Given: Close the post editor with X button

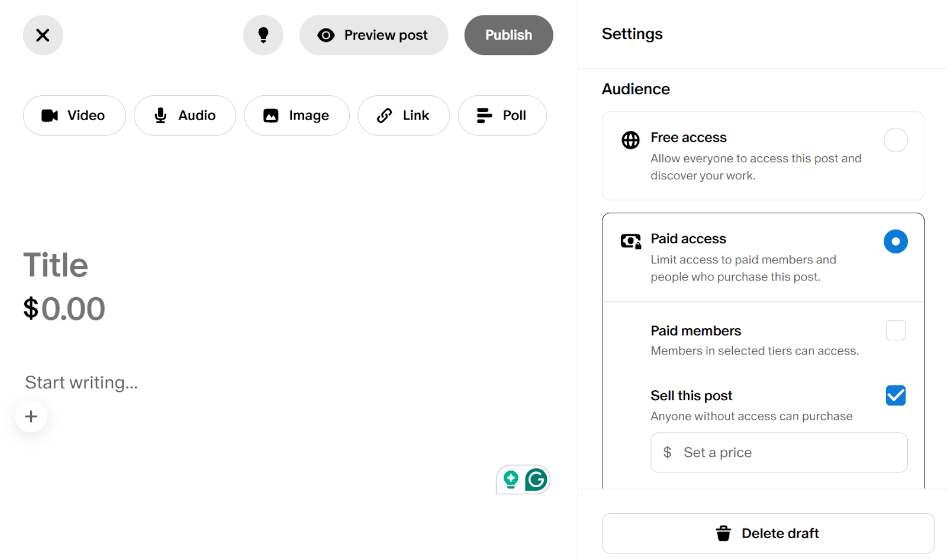Looking at the screenshot, I should (x=43, y=35).
